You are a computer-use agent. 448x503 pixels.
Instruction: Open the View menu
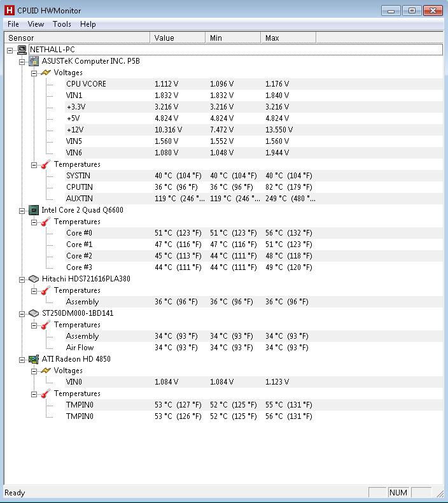pos(36,24)
